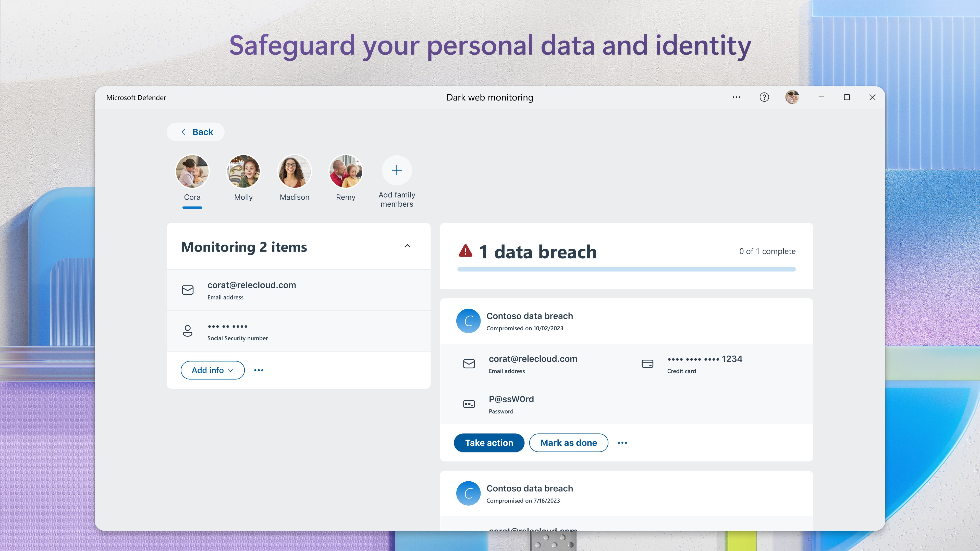Click the credit card icon in the breach details
Viewport: 980px width, 551px height.
pos(647,364)
